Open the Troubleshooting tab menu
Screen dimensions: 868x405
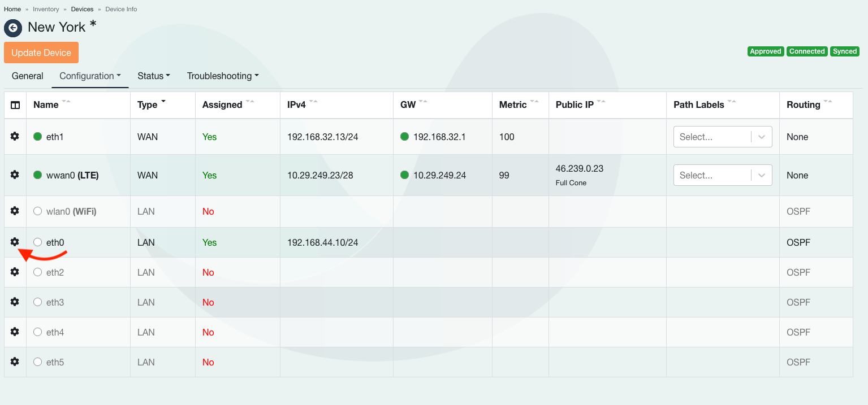tap(223, 76)
